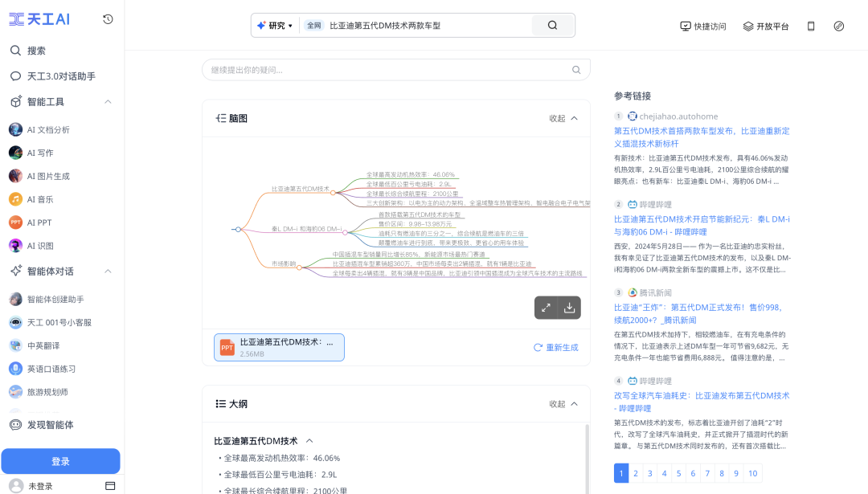Viewport: 868px width, 494px height.
Task: Open the mobile app icon top right
Action: click(813, 26)
